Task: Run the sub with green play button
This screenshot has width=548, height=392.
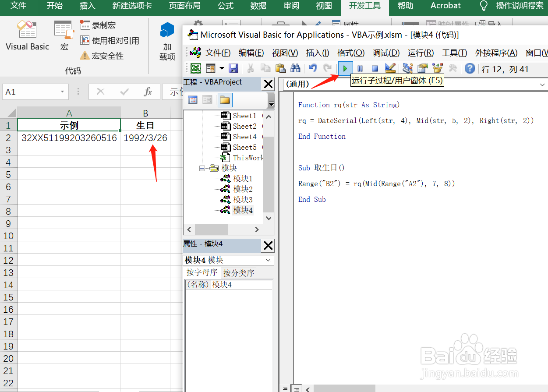Action: pos(345,68)
